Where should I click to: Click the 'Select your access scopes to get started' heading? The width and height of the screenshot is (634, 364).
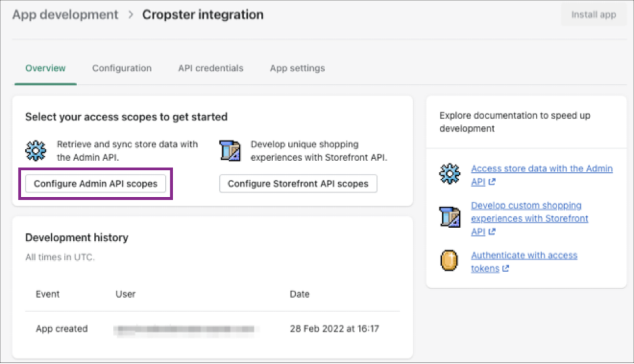click(126, 117)
